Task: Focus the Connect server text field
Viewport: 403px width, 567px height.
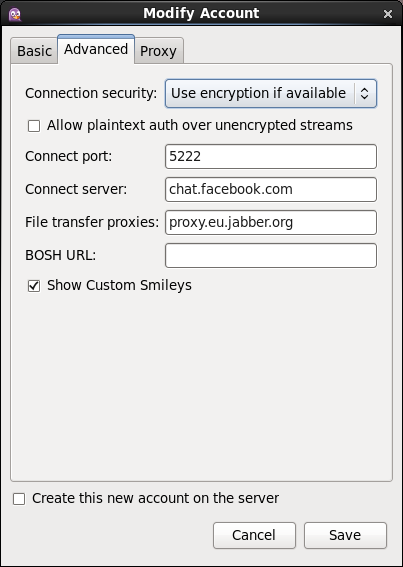Action: 271,189
